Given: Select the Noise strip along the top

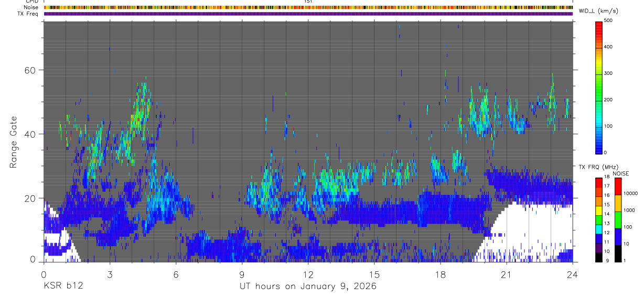Looking at the screenshot, I should point(308,7).
